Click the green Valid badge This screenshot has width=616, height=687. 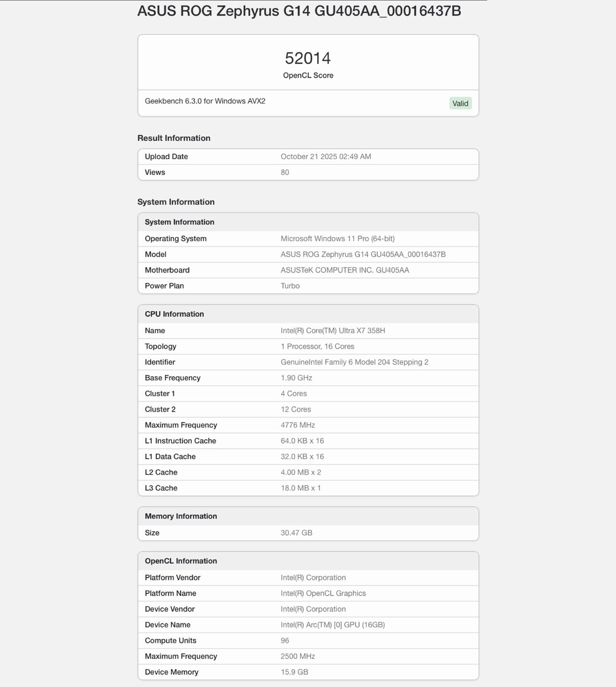(x=460, y=104)
